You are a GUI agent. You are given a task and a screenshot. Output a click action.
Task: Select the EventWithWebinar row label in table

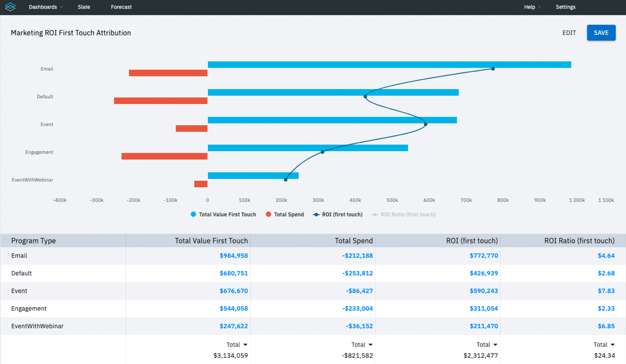point(37,326)
